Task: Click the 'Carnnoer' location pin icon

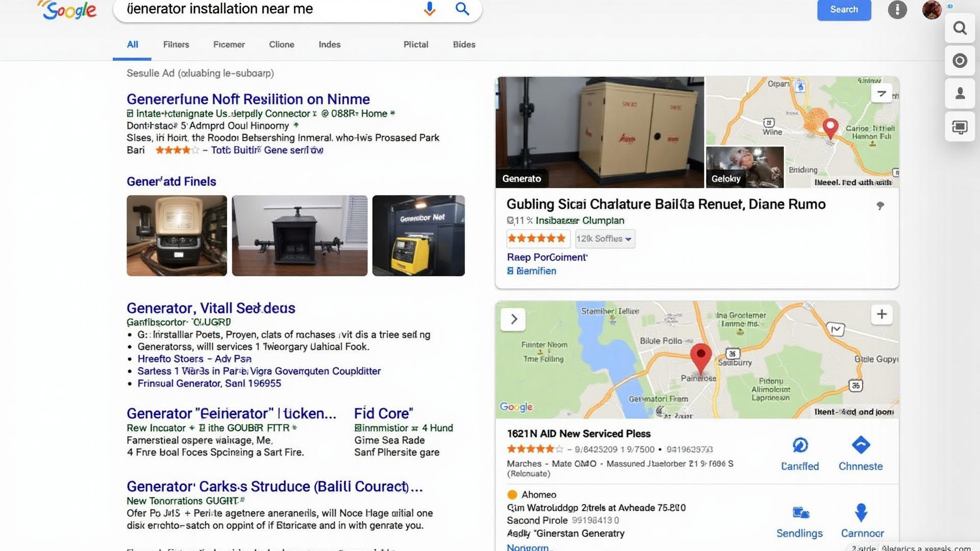Action: tap(862, 513)
